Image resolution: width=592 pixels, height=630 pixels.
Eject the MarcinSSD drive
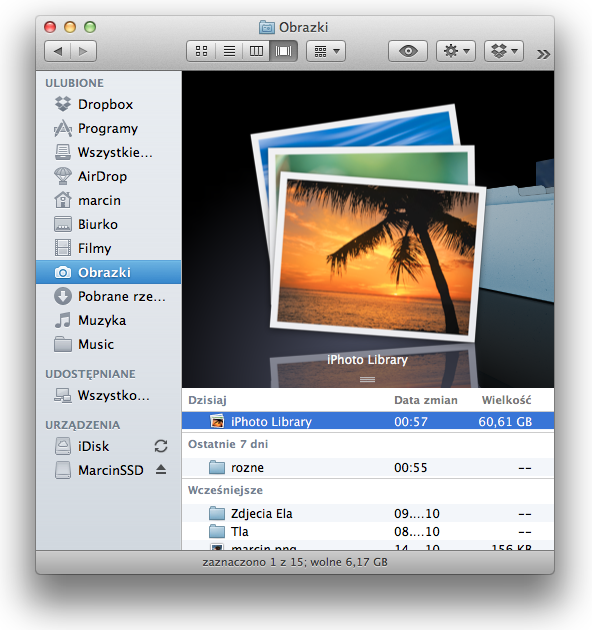click(x=161, y=469)
